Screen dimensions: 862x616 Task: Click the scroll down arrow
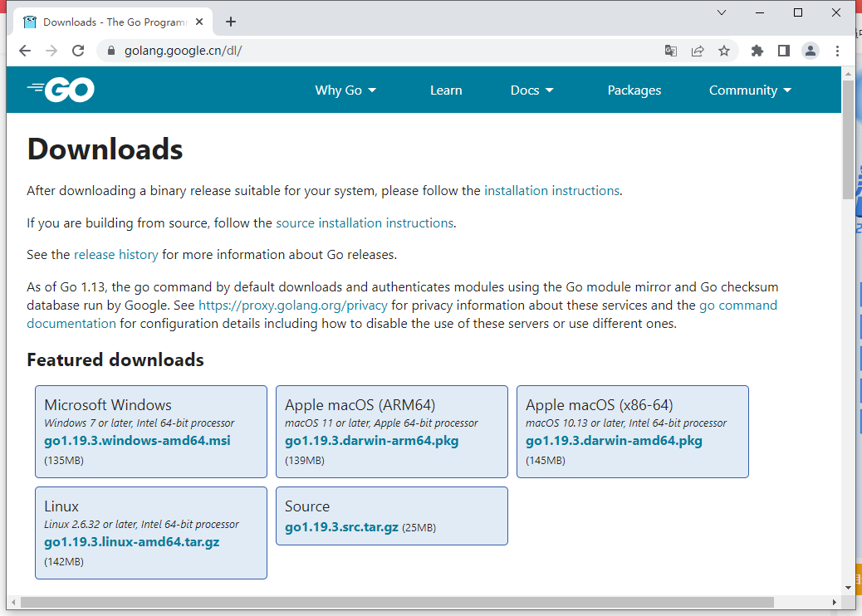pyautogui.click(x=848, y=588)
